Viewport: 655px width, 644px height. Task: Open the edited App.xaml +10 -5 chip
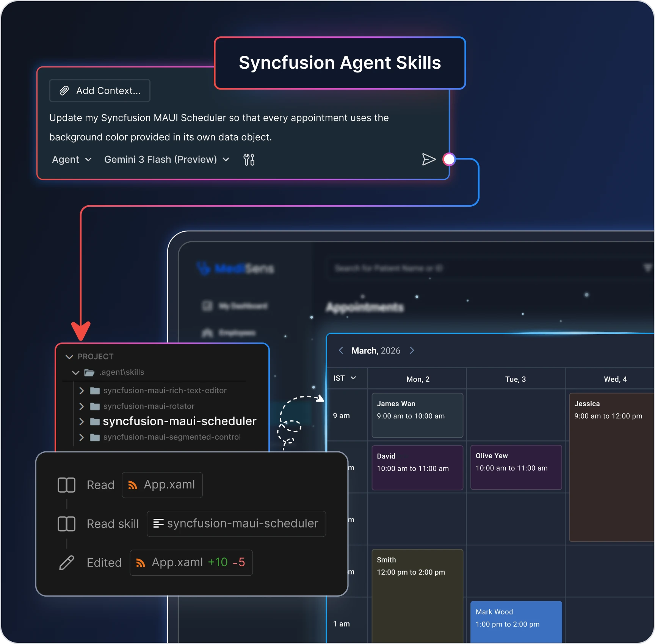pos(191,563)
